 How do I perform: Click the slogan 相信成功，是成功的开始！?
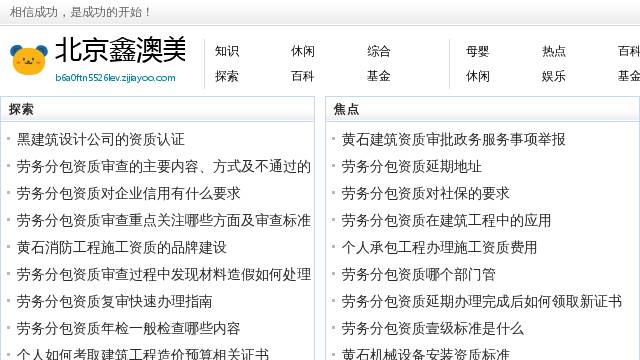click(80, 12)
